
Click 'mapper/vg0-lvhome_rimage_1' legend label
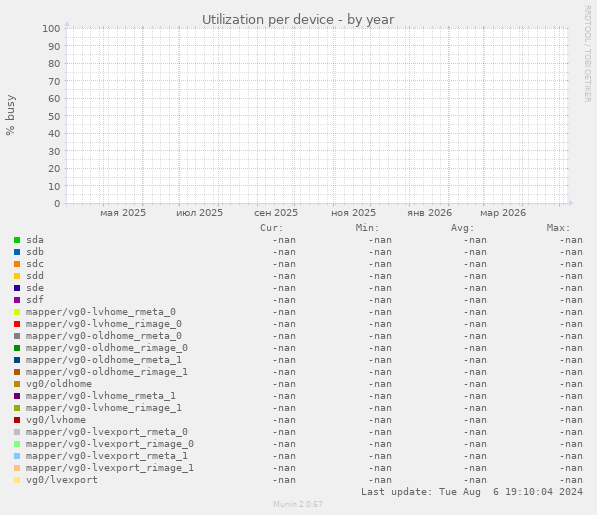(x=104, y=408)
